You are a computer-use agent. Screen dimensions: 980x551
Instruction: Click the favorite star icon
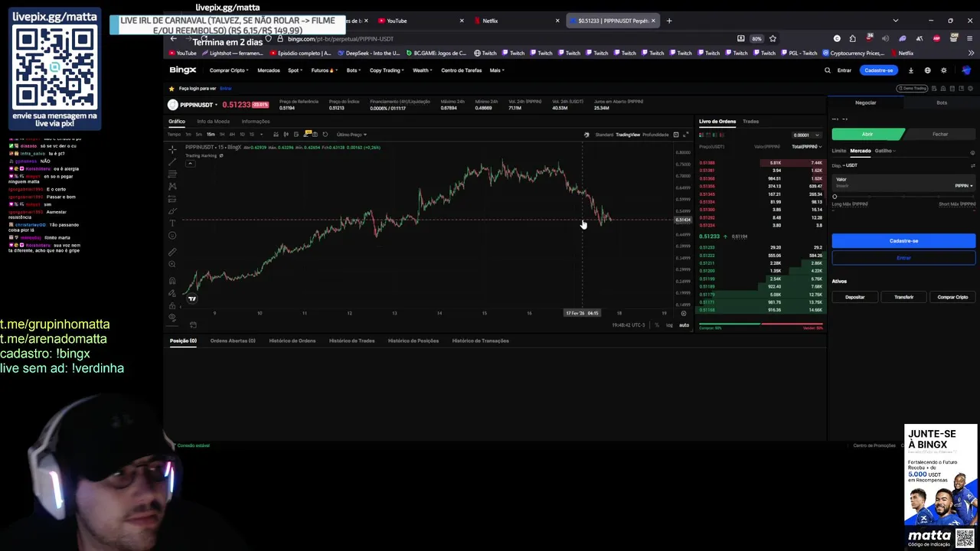point(171,89)
